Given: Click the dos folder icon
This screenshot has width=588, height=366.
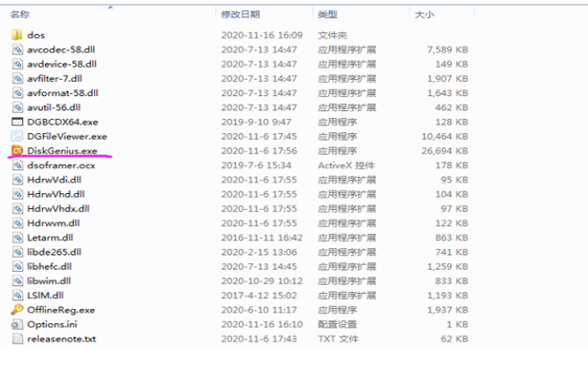Looking at the screenshot, I should 17,35.
